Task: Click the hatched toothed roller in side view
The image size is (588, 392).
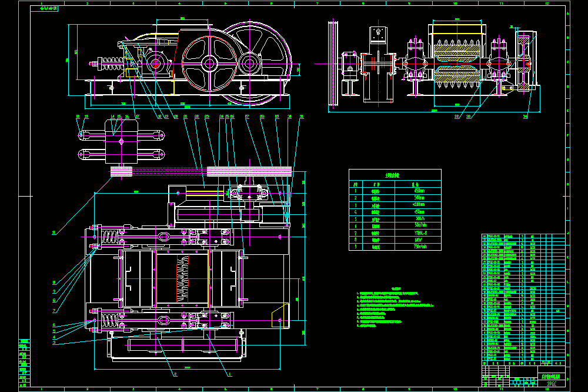Action: [457, 65]
